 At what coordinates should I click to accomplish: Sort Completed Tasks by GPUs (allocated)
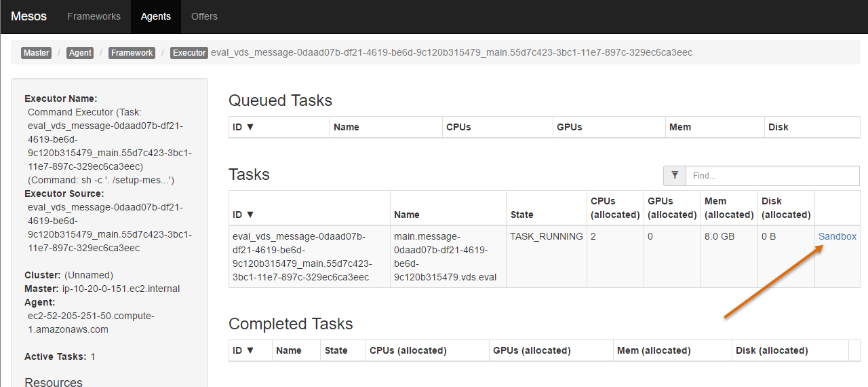click(x=532, y=350)
